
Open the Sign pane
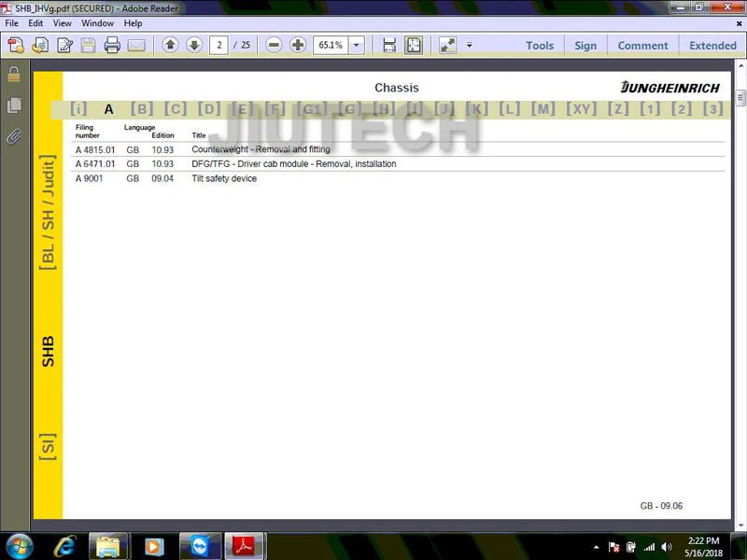(x=585, y=45)
